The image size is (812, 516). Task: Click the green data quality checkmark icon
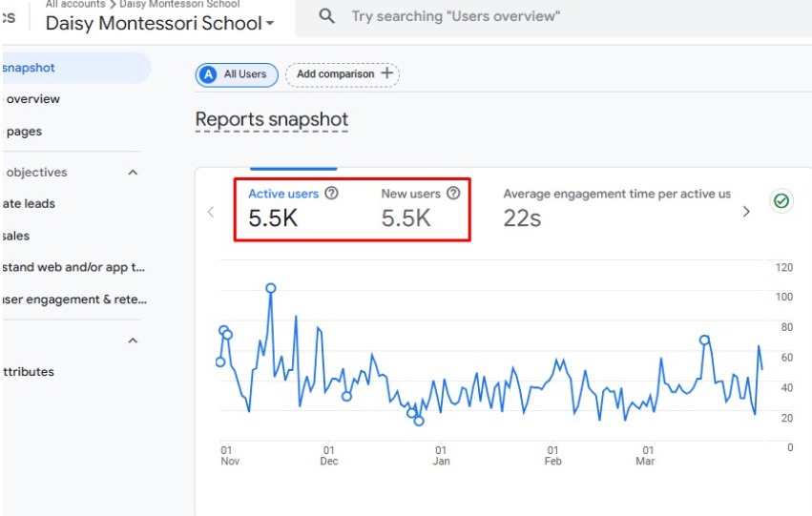[781, 200]
